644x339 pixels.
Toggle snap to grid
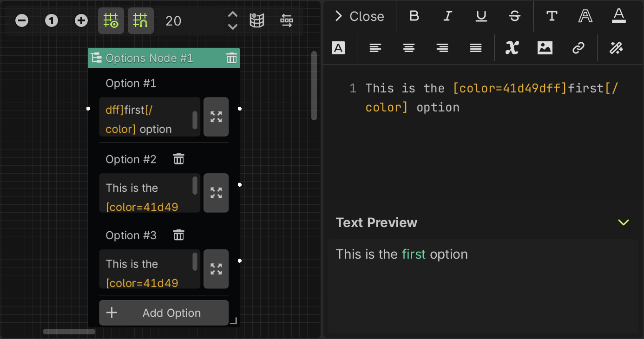pos(141,20)
